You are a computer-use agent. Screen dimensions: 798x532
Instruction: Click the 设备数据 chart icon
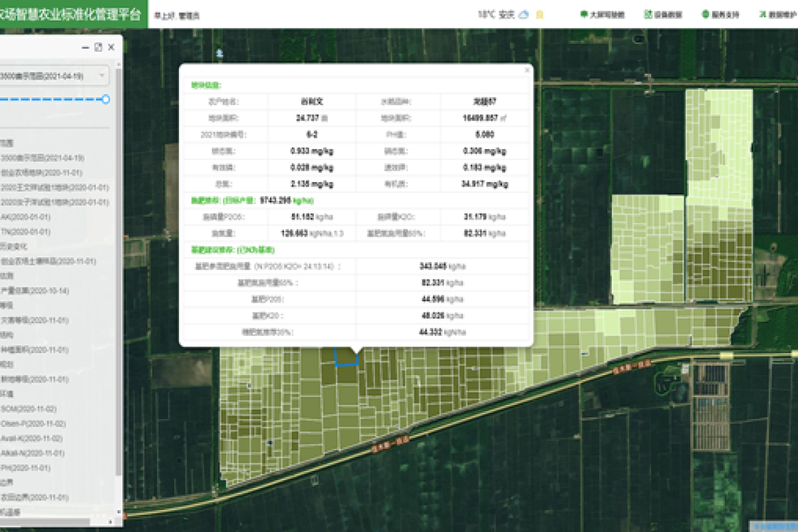(647, 15)
